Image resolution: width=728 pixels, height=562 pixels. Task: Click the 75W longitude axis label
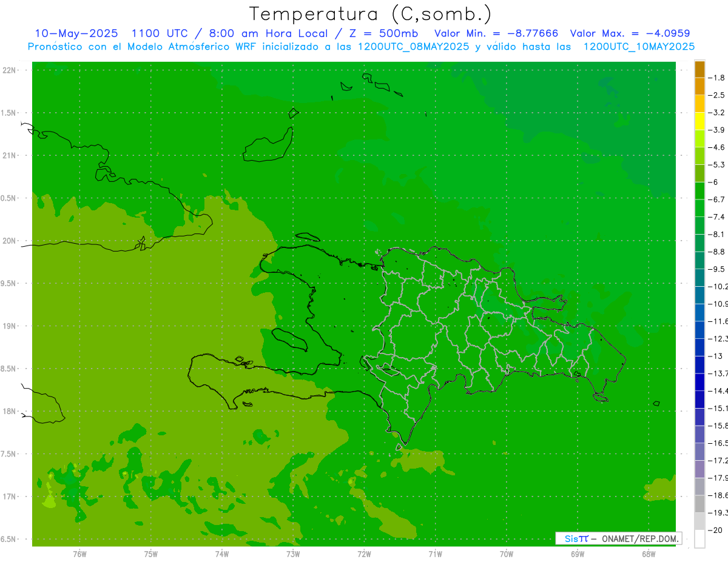click(150, 554)
